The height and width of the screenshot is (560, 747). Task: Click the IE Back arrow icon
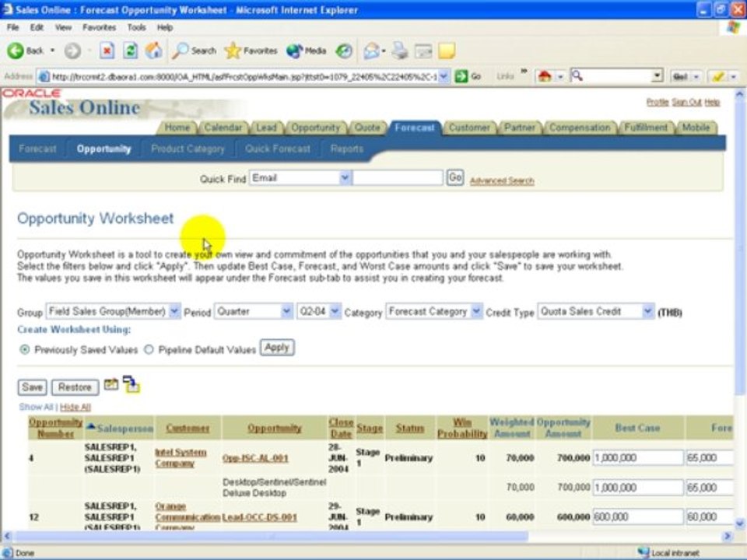pyautogui.click(x=16, y=51)
